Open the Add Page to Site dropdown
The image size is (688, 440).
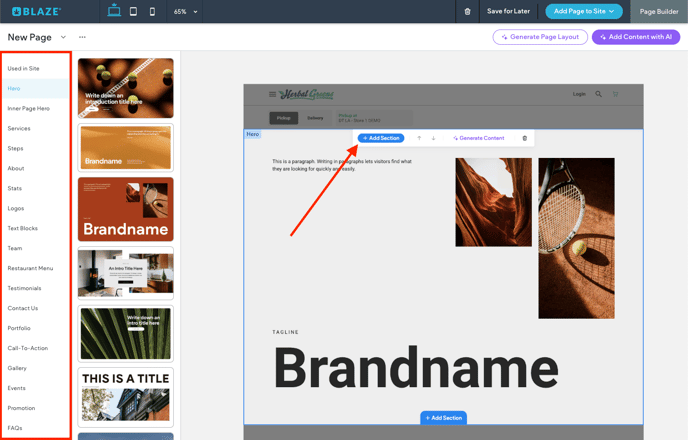click(x=584, y=12)
